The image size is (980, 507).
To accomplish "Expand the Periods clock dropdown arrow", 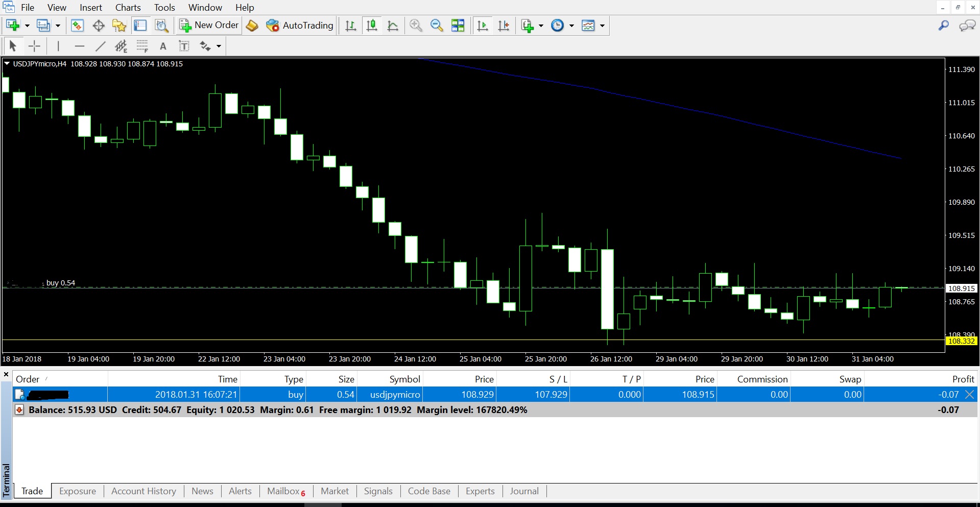I will (x=571, y=26).
